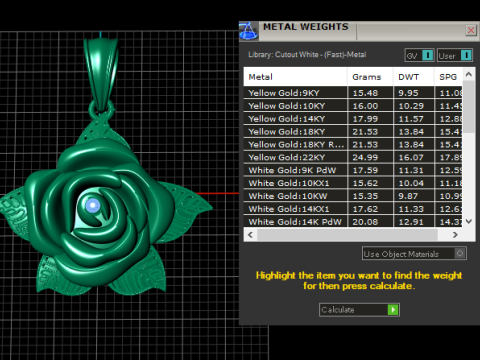480x360 pixels.
Task: Click the Library: Cutout White label
Action: pos(307,55)
